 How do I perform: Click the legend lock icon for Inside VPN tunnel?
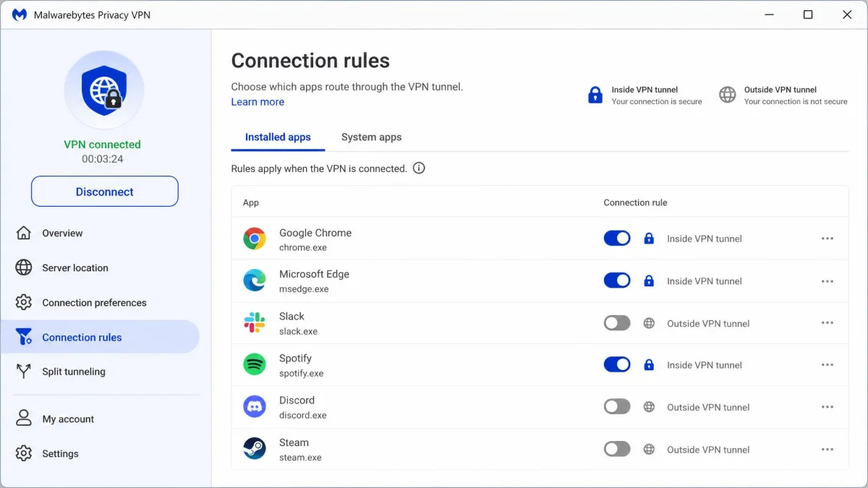tap(595, 95)
